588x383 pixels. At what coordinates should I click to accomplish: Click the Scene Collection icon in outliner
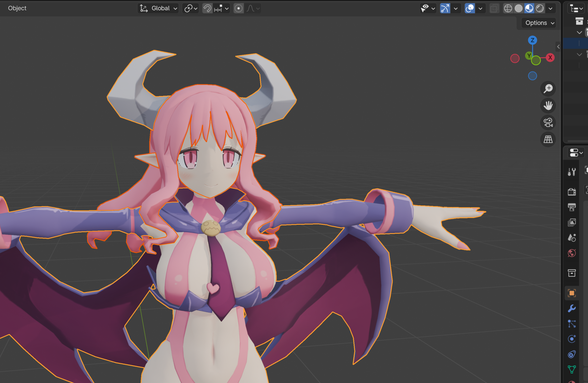[579, 21]
